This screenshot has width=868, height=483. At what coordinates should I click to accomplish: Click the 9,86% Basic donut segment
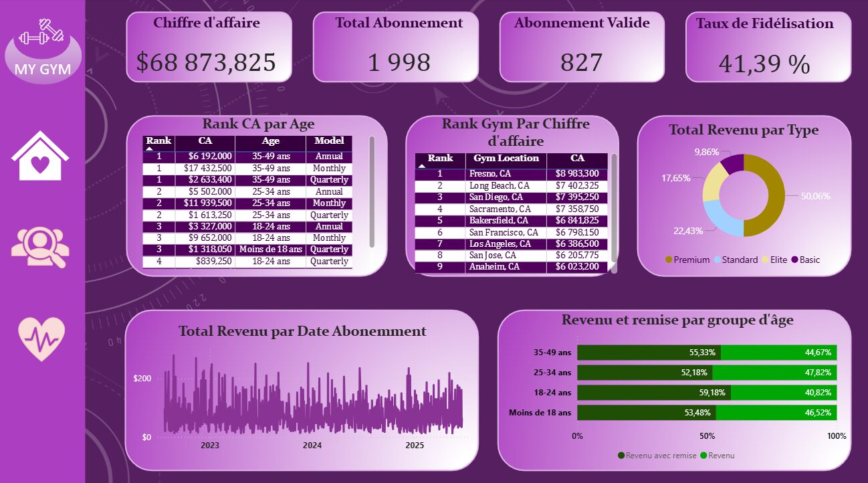(733, 163)
